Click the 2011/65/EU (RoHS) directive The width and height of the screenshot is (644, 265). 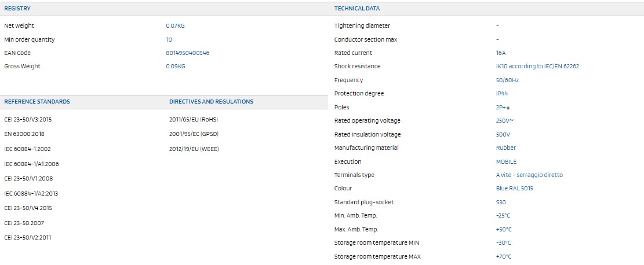pyautogui.click(x=194, y=120)
